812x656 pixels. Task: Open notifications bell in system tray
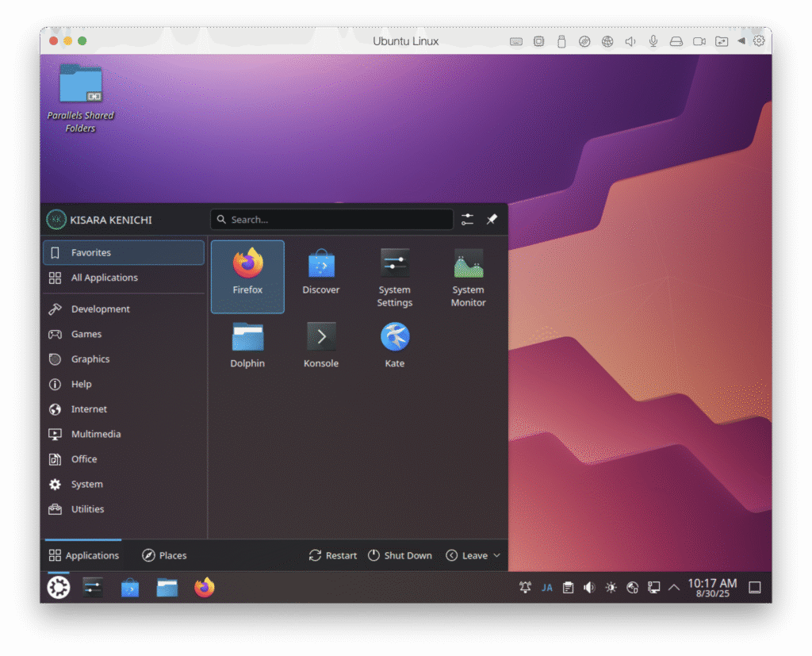click(525, 588)
